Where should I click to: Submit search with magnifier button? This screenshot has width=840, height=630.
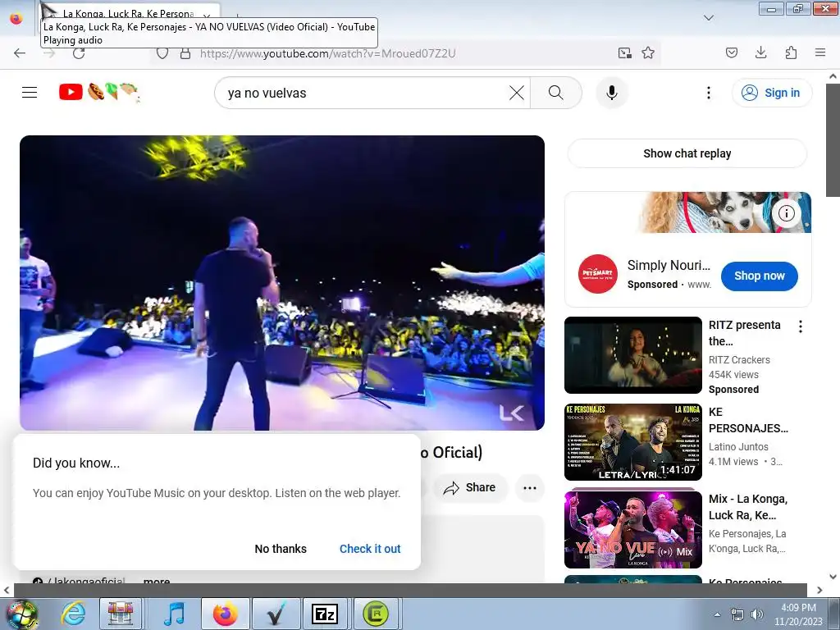click(556, 93)
